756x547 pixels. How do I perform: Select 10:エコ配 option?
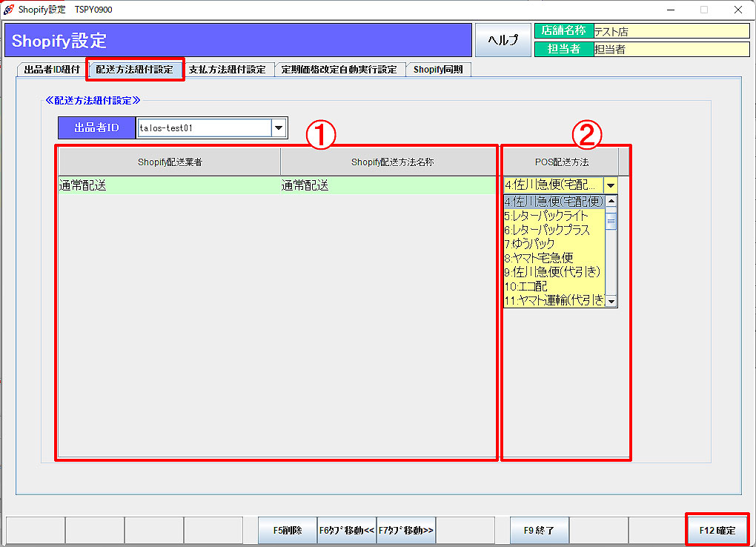pos(554,286)
